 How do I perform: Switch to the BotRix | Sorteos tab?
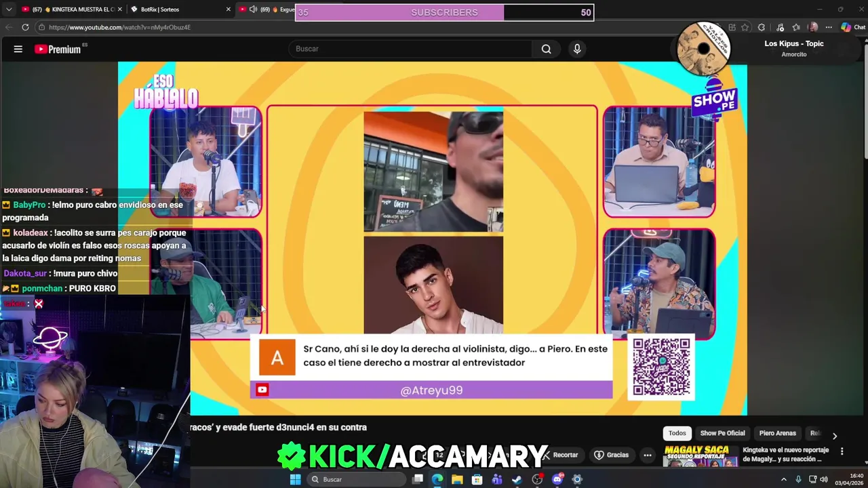coord(180,9)
